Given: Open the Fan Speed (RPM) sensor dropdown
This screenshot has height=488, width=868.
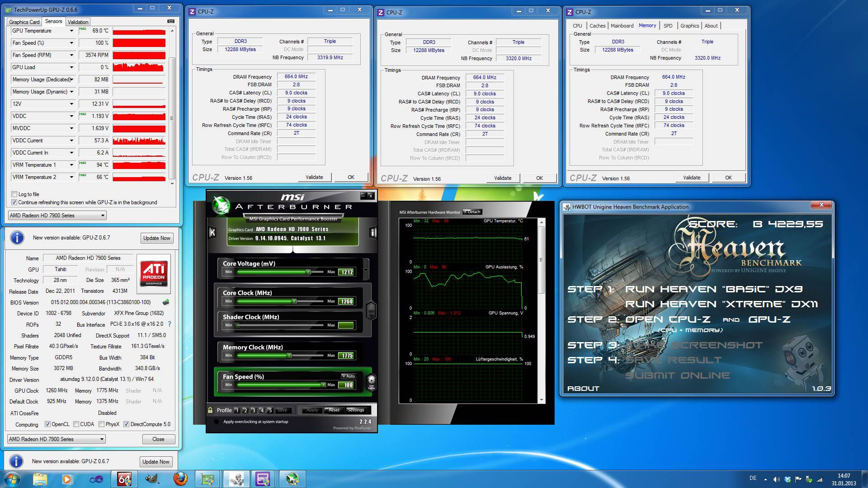Looking at the screenshot, I should click(x=71, y=55).
